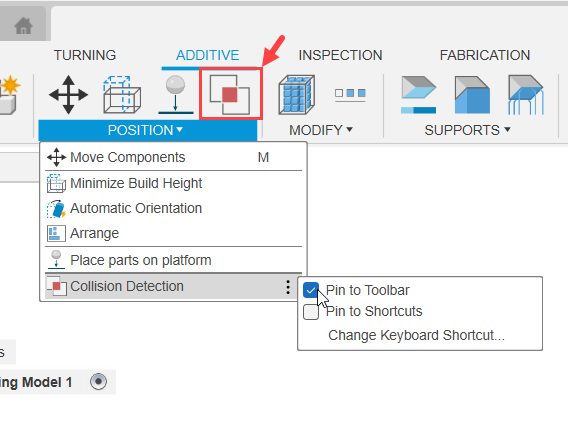Open the pinned Collision Detection toolbar icon

click(x=230, y=94)
